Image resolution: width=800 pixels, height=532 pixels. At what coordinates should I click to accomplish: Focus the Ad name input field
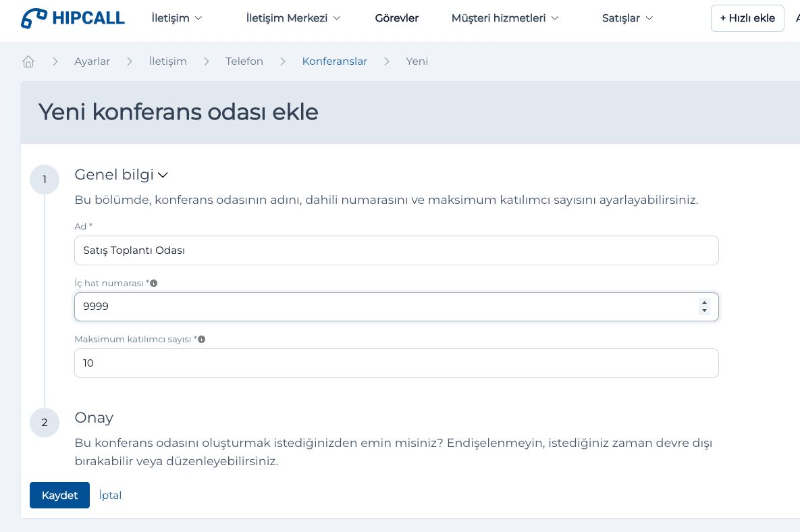(x=396, y=250)
